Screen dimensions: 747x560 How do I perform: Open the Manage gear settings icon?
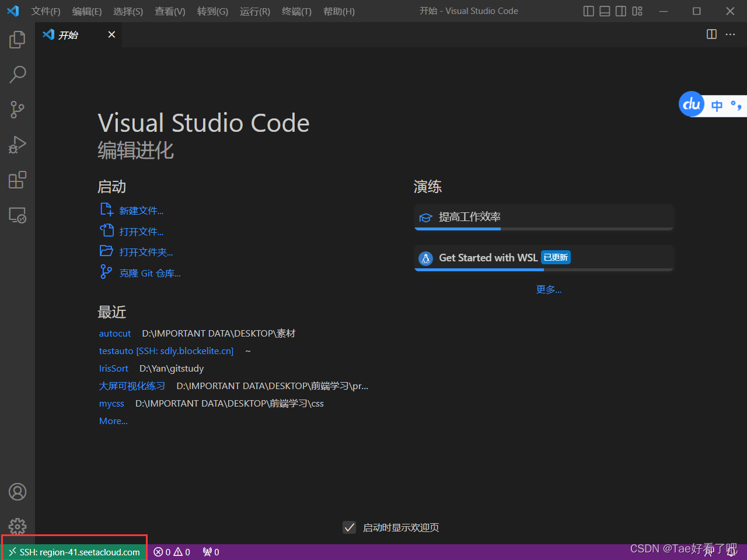pos(18,526)
